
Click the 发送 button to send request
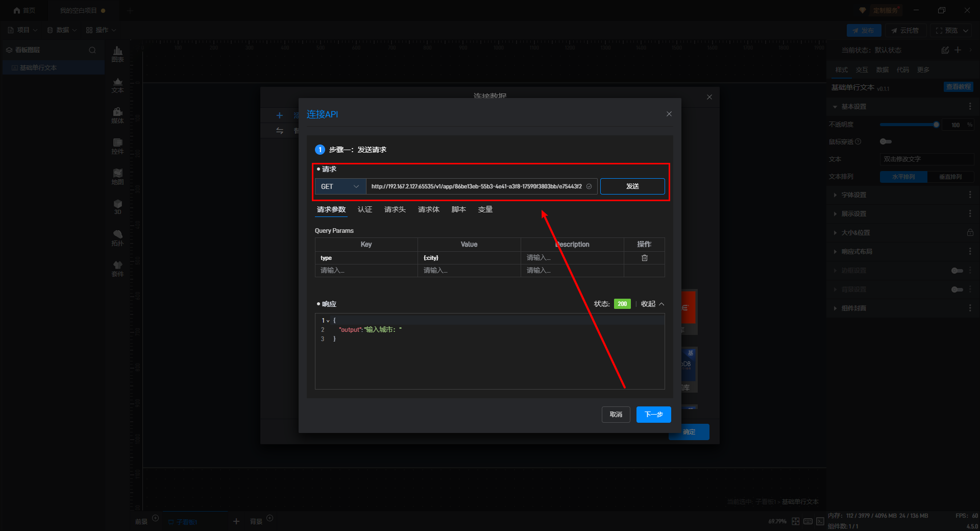click(632, 186)
